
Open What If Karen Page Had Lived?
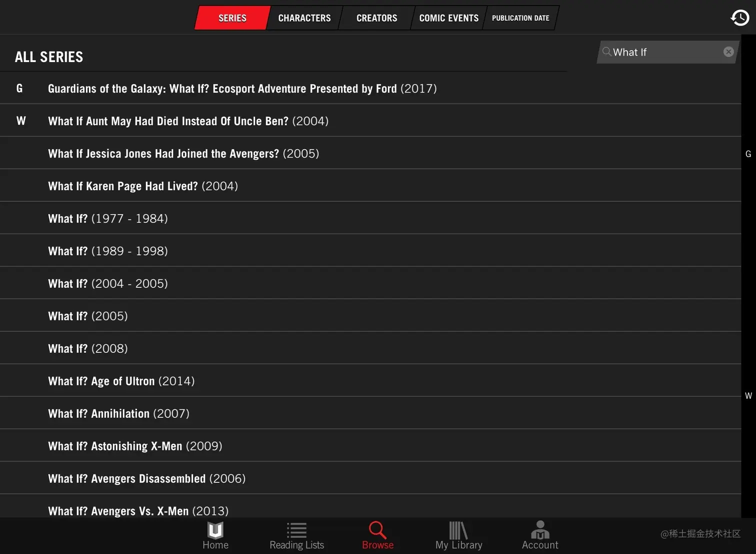370,186
